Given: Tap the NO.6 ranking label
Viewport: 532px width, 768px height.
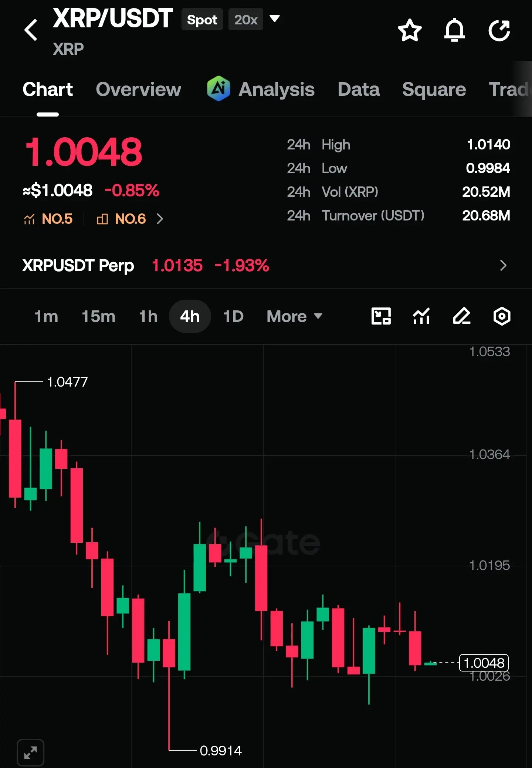Looking at the screenshot, I should click(x=130, y=219).
